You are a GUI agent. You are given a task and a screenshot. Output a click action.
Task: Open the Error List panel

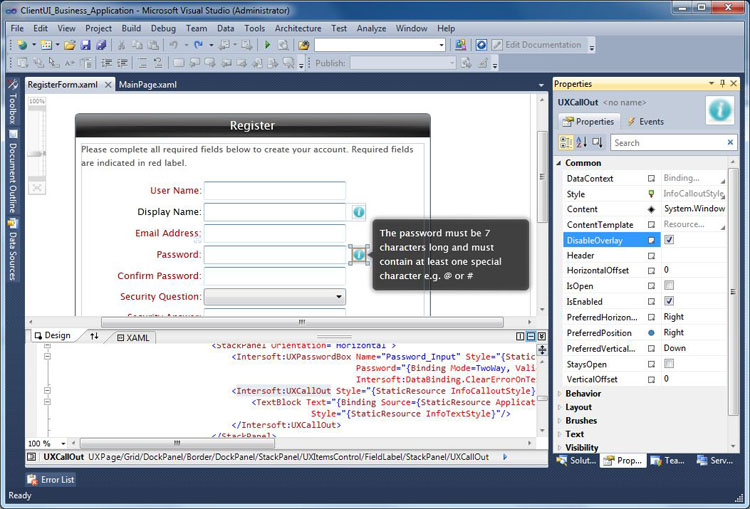pos(51,479)
